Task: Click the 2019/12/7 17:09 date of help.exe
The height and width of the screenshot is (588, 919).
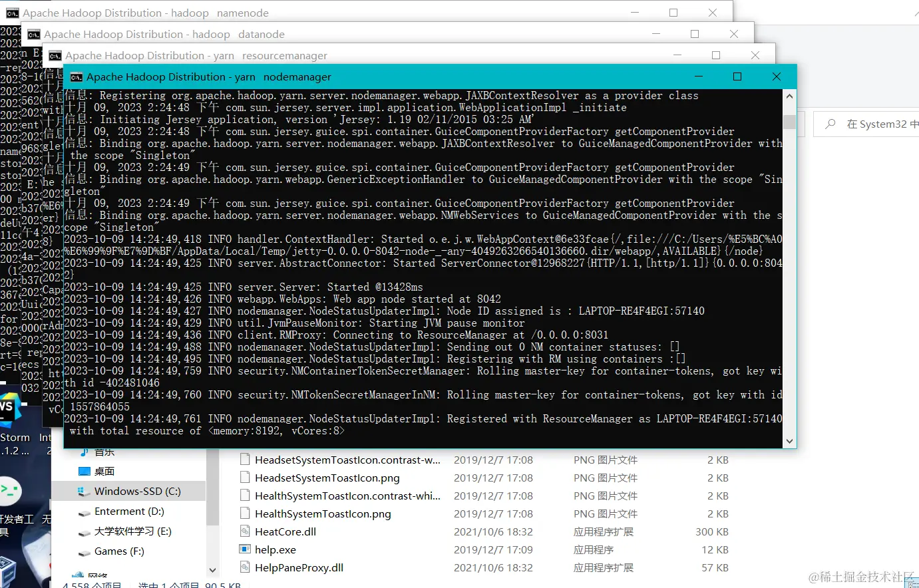Action: 493,549
